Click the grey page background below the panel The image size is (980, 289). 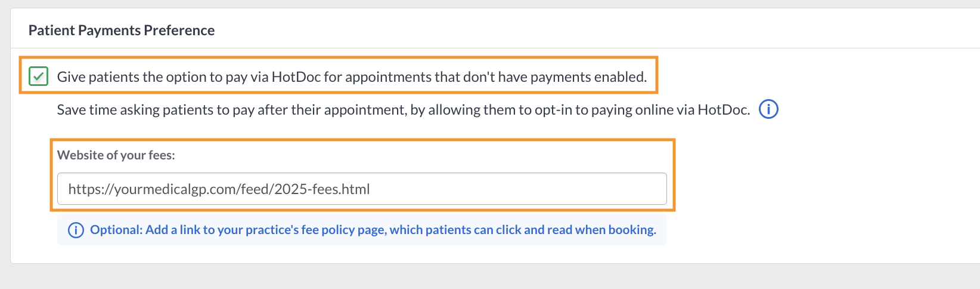pyautogui.click(x=490, y=277)
